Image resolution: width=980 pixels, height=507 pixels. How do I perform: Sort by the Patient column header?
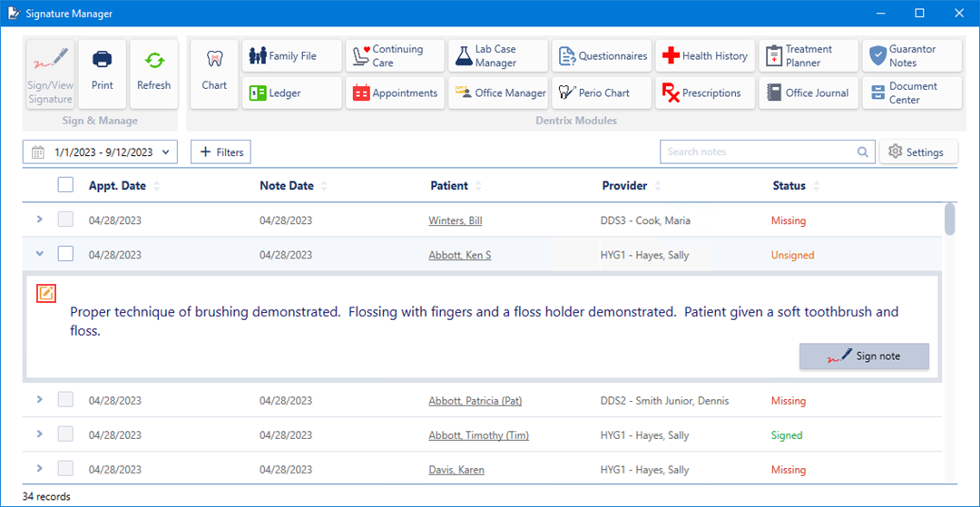[449, 186]
